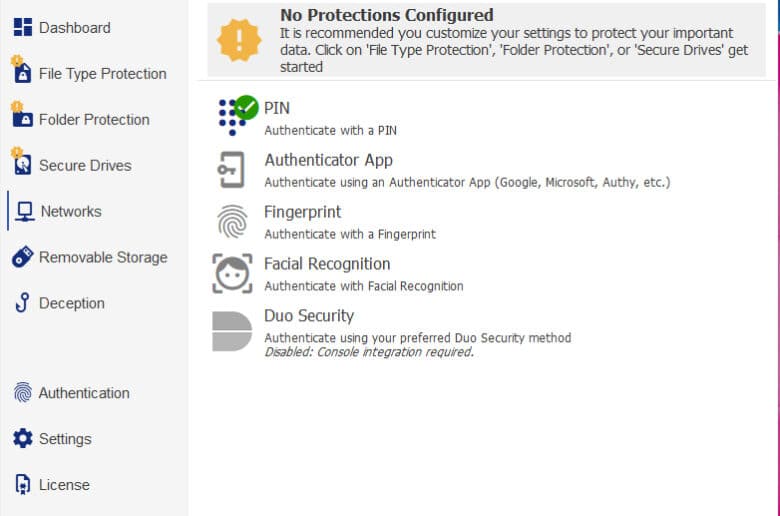Select the Authenticator App option label

(328, 160)
